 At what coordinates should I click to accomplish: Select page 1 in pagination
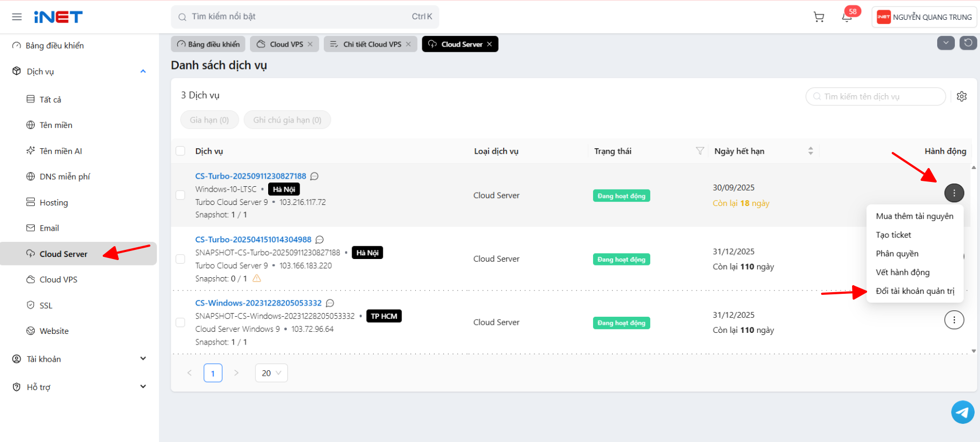[x=213, y=373]
